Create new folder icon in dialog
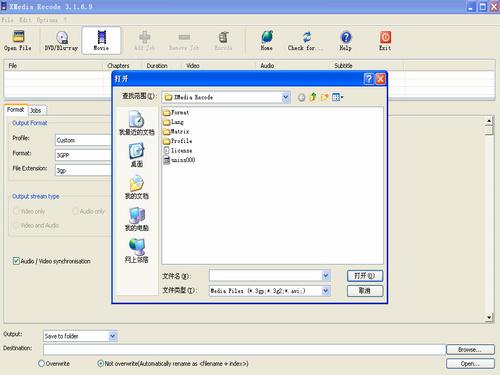This screenshot has width=500, height=375. coord(324,97)
